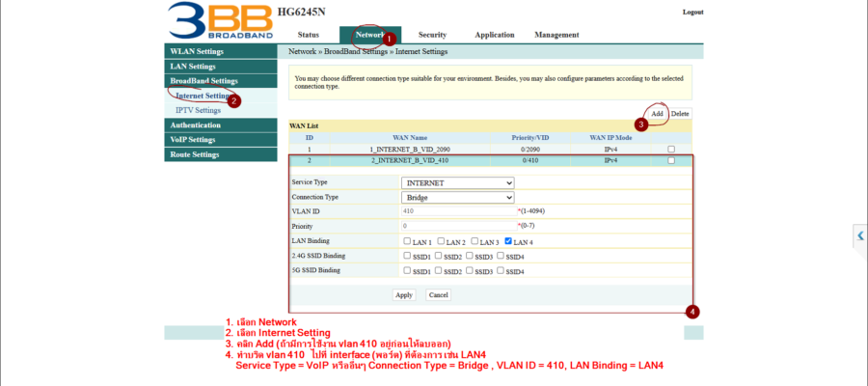Open VoIP Settings in the sidebar
Image resolution: width=868 pixels, height=386 pixels.
(x=220, y=140)
